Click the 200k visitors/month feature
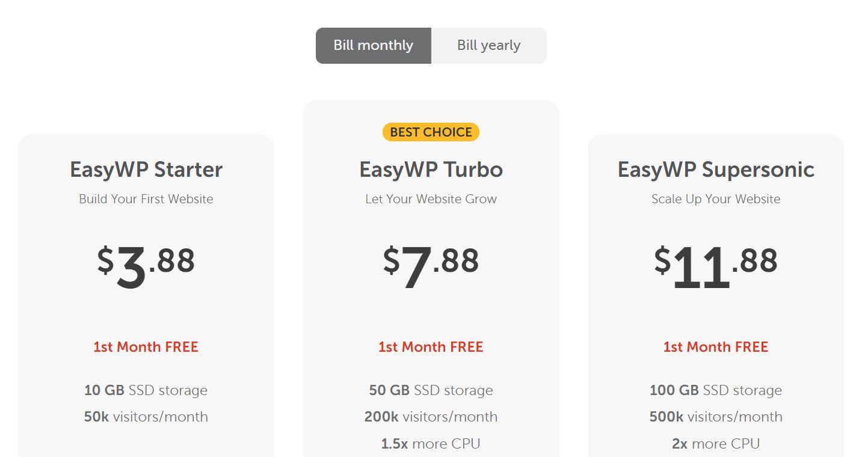 pyautogui.click(x=431, y=417)
